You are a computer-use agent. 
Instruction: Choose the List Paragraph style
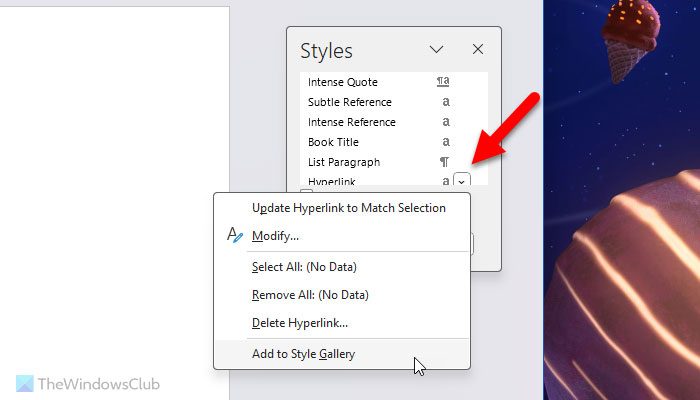tap(344, 162)
